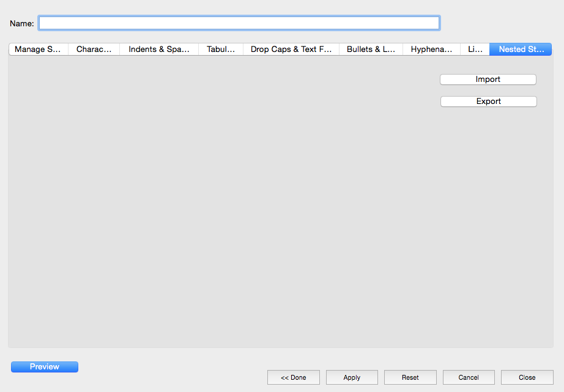Screen dimensions: 564x392
Task: Go to the Tabul… tab
Action: coord(221,50)
